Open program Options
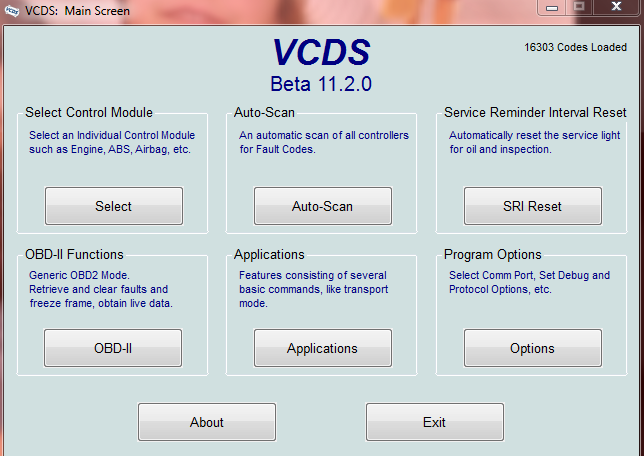Viewport: 644px width, 456px height. click(x=533, y=348)
